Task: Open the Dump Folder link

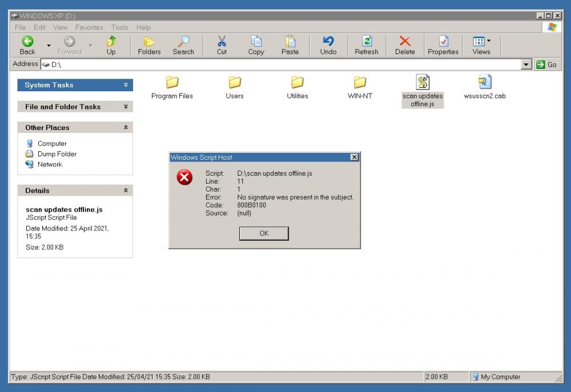Action: (x=57, y=154)
